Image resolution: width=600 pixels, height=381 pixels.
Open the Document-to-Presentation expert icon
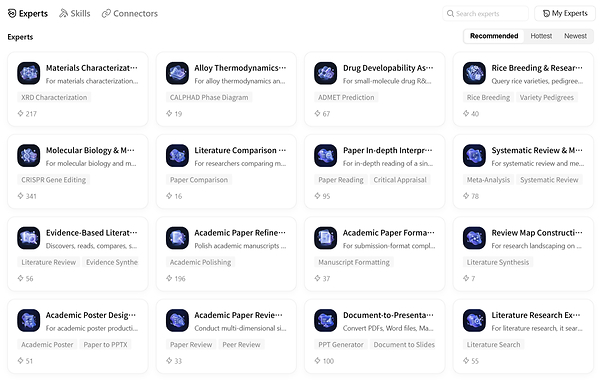point(326,320)
